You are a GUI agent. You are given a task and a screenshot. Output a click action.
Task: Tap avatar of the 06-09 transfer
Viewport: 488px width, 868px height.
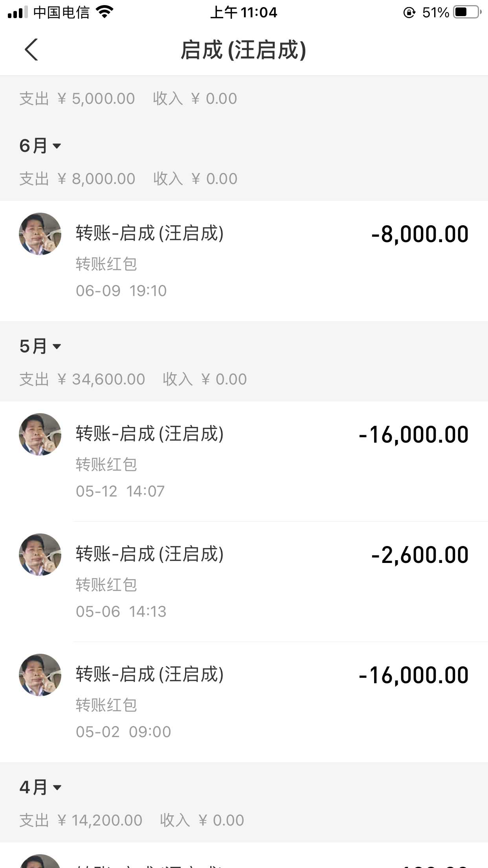(x=40, y=234)
